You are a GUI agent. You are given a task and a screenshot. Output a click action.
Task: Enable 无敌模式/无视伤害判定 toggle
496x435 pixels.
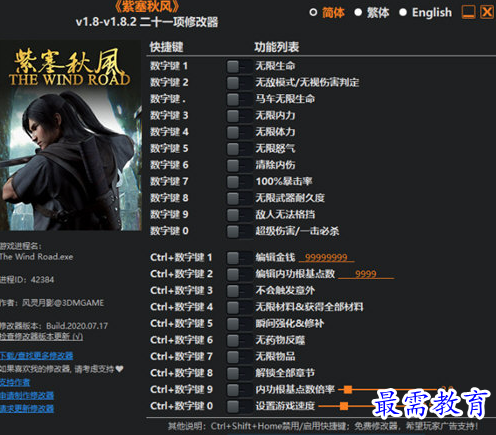tap(239, 82)
